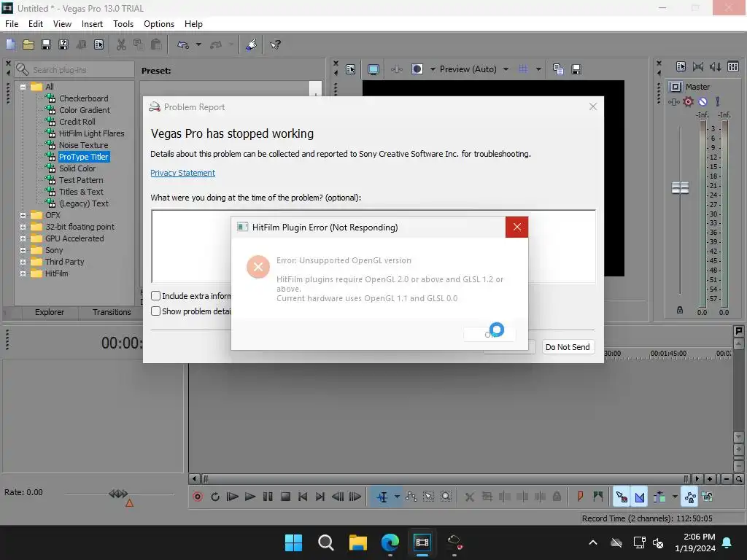Expand the GPU Accelerated folder

[23, 238]
